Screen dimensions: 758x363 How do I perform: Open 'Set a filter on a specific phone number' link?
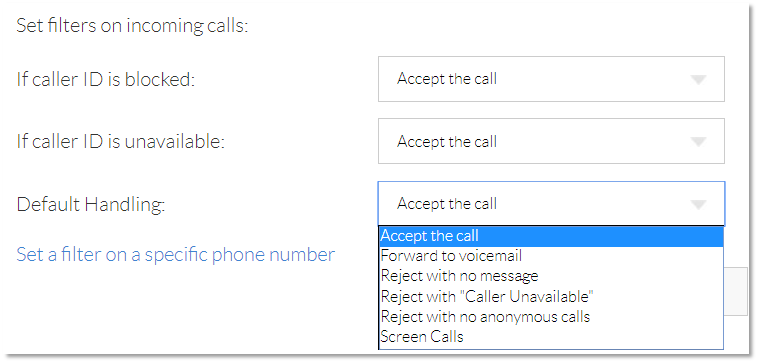click(x=175, y=254)
